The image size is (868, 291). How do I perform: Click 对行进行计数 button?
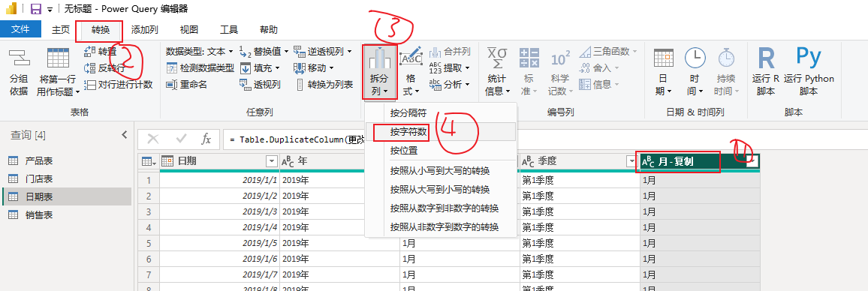(118, 85)
